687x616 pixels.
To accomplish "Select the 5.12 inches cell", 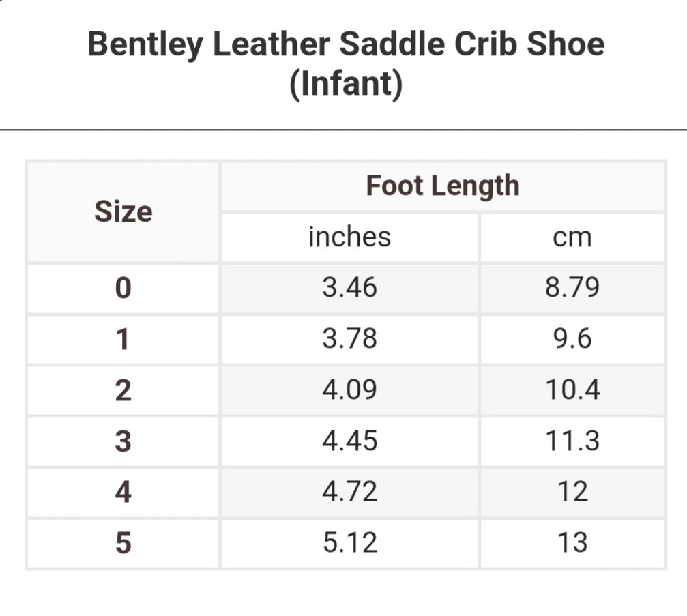I will pos(349,543).
